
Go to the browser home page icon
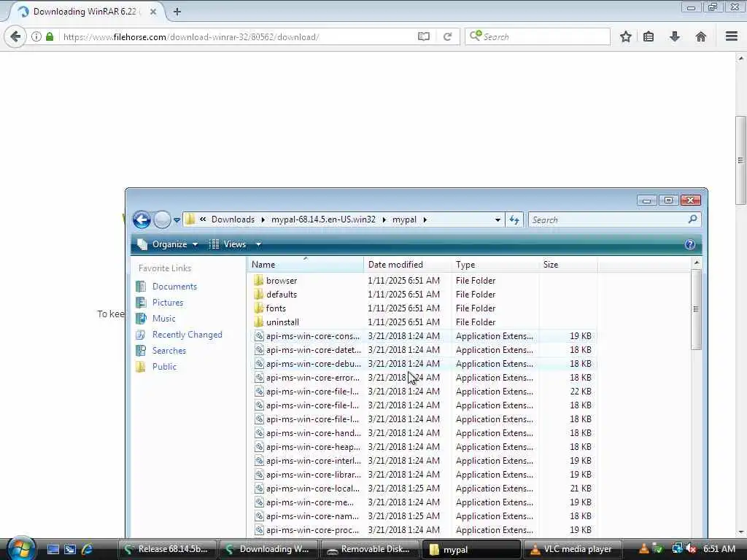tap(701, 36)
